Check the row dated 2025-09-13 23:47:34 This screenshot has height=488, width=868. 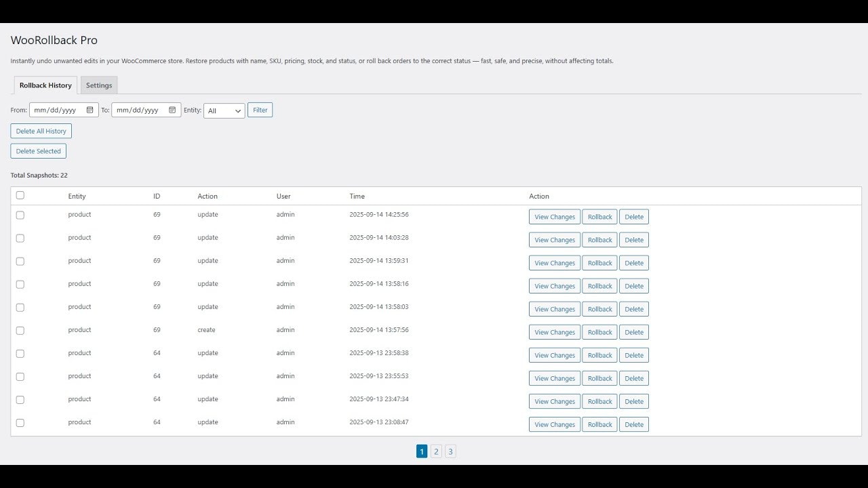(x=20, y=399)
